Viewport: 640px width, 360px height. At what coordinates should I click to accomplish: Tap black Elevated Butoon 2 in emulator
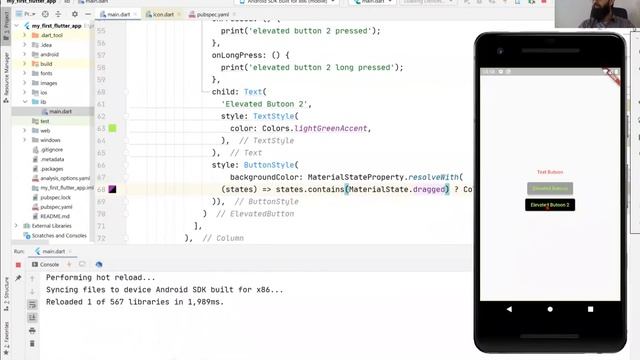pos(550,205)
